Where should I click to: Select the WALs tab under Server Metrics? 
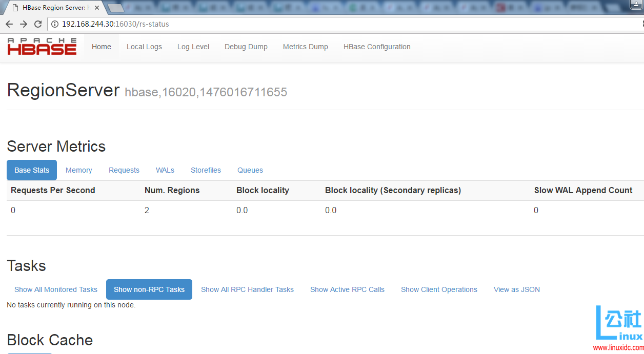pos(165,170)
